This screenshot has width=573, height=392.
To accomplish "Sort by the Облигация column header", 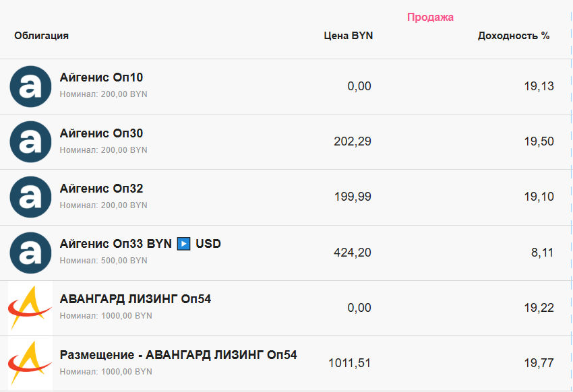I will (x=41, y=36).
